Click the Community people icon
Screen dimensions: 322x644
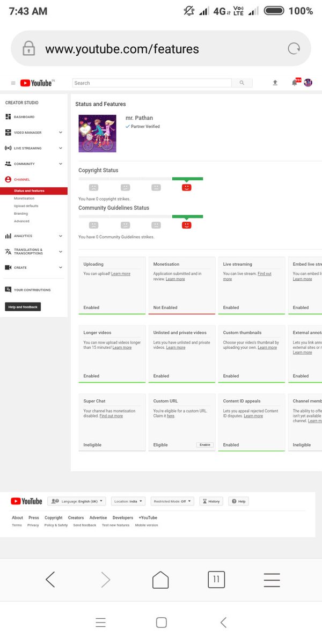[8, 164]
